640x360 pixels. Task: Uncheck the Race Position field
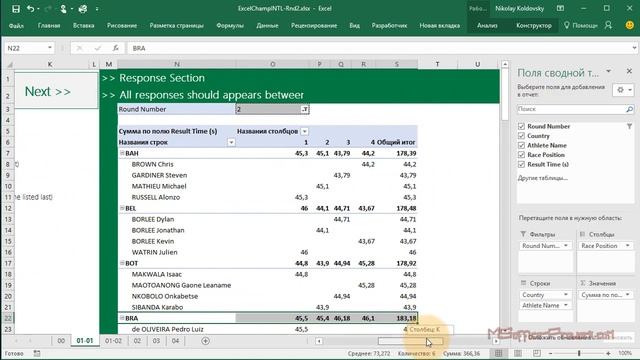[x=521, y=155]
